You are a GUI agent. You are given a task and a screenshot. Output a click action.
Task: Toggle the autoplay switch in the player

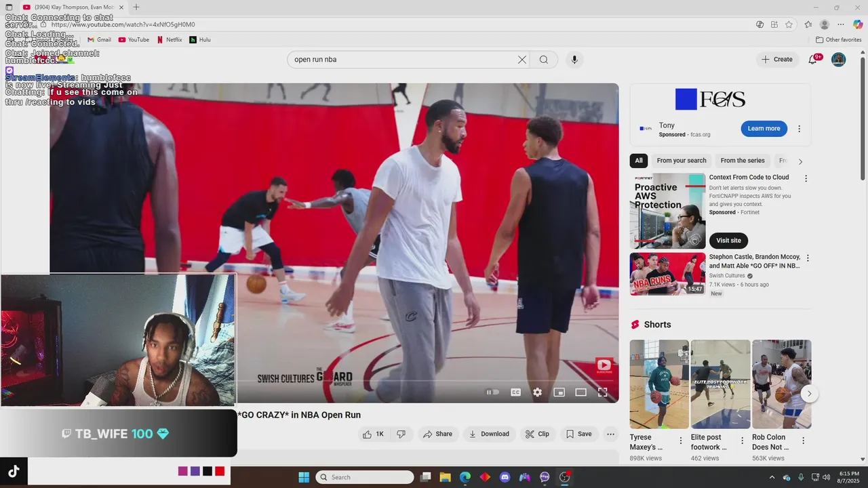tap(493, 392)
